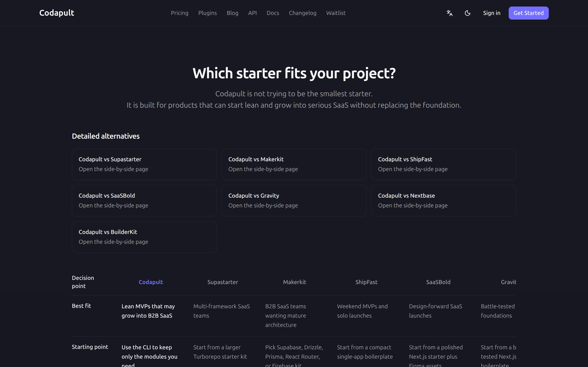The height and width of the screenshot is (367, 588).
Task: Select the Codapult column header in table
Action: coord(151,282)
